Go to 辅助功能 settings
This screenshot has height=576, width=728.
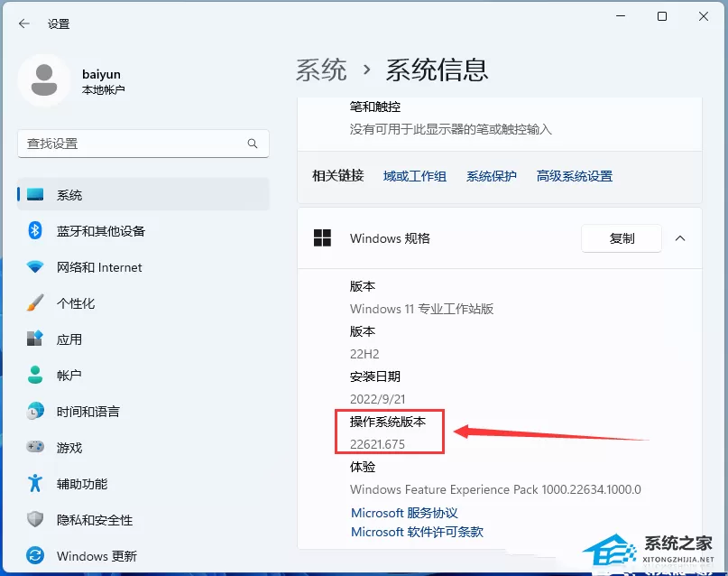[x=143, y=484]
